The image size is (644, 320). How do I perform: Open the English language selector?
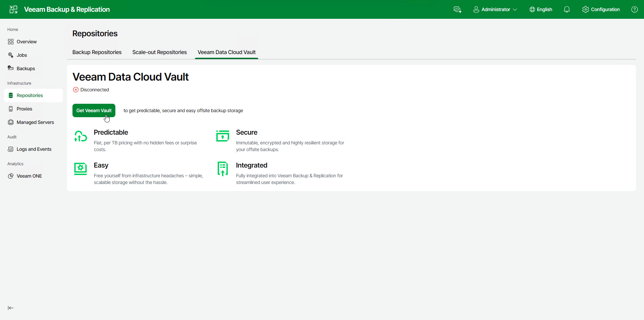coord(541,9)
